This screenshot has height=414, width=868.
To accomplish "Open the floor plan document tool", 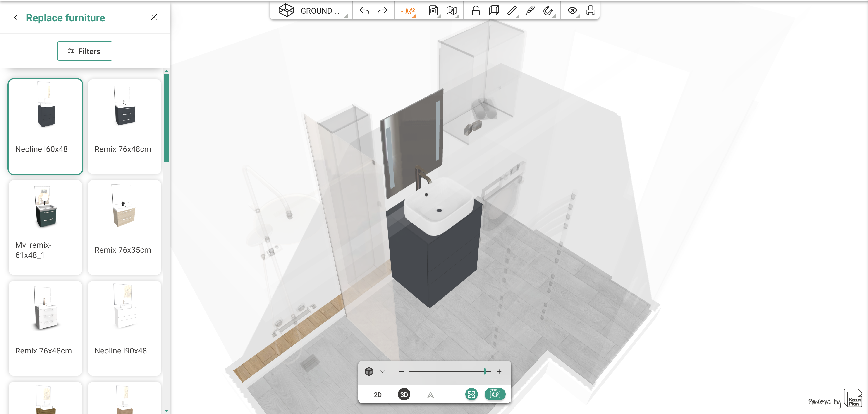I will coord(434,11).
